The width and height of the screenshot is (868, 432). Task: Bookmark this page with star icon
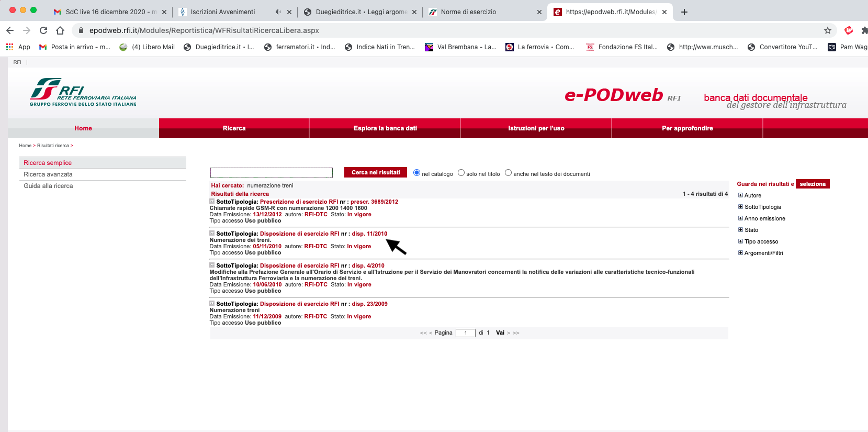pos(828,30)
